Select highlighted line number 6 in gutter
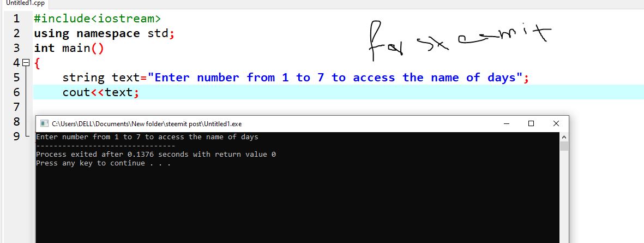The height and width of the screenshot is (243, 644). click(16, 92)
